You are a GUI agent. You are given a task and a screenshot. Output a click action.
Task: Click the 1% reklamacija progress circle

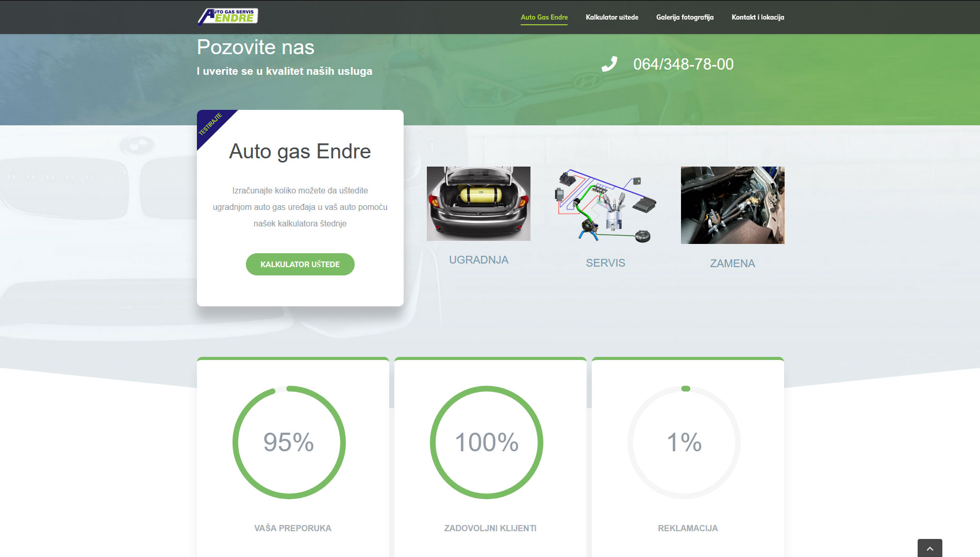(684, 442)
